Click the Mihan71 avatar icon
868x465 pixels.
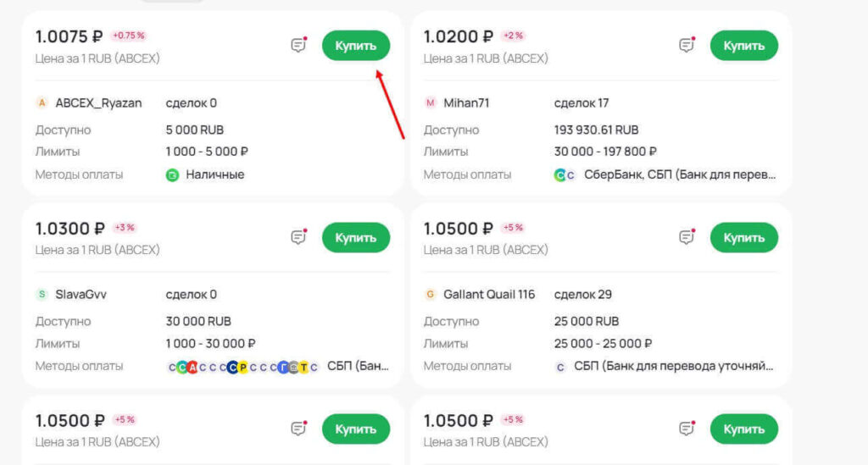(x=431, y=103)
